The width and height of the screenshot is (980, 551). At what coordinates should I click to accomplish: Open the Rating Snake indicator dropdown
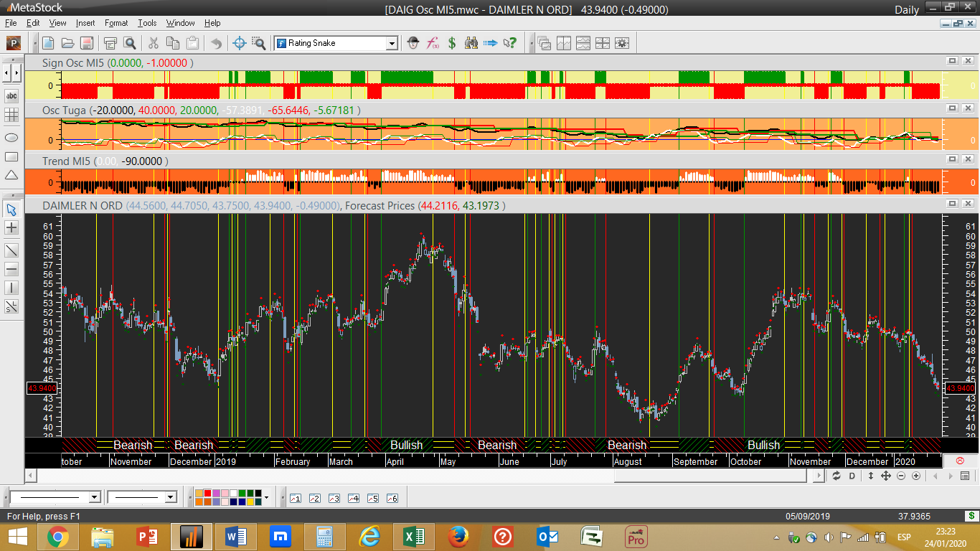[x=392, y=43]
